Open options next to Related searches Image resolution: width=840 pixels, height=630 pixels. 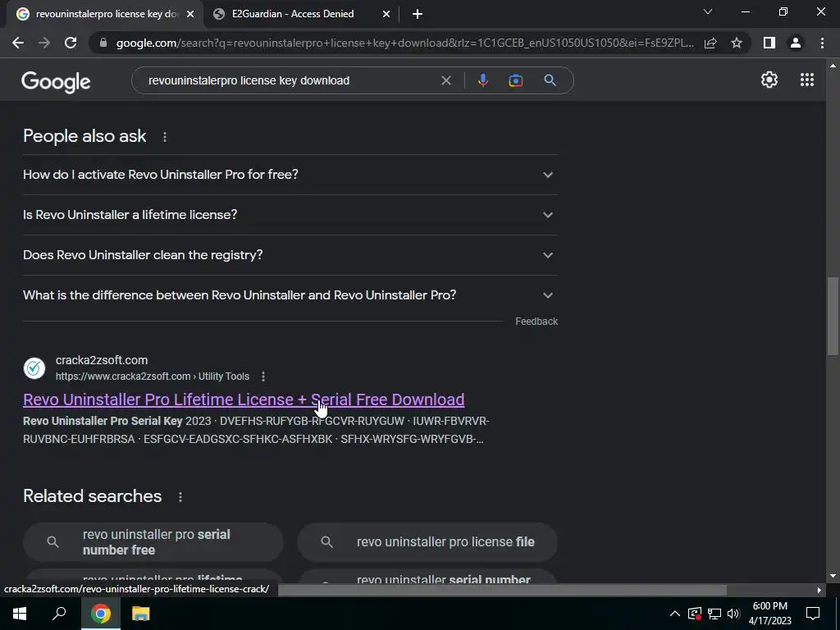180,497
